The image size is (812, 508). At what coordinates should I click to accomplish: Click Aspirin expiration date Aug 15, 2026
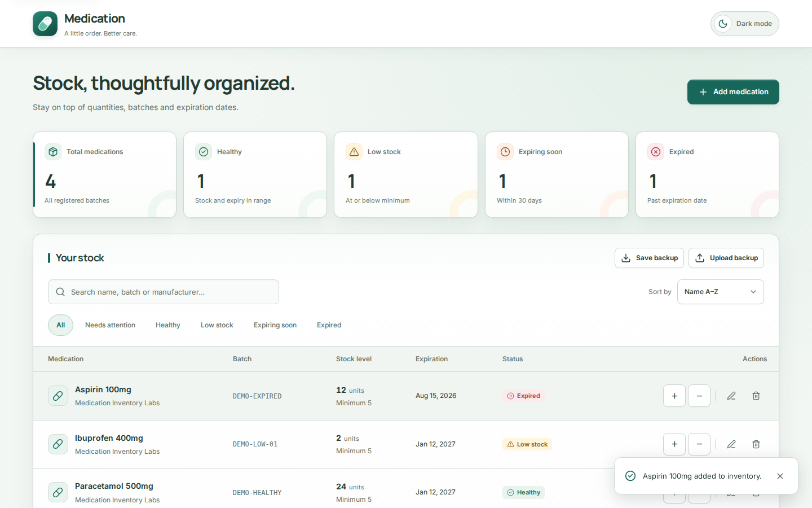436,396
